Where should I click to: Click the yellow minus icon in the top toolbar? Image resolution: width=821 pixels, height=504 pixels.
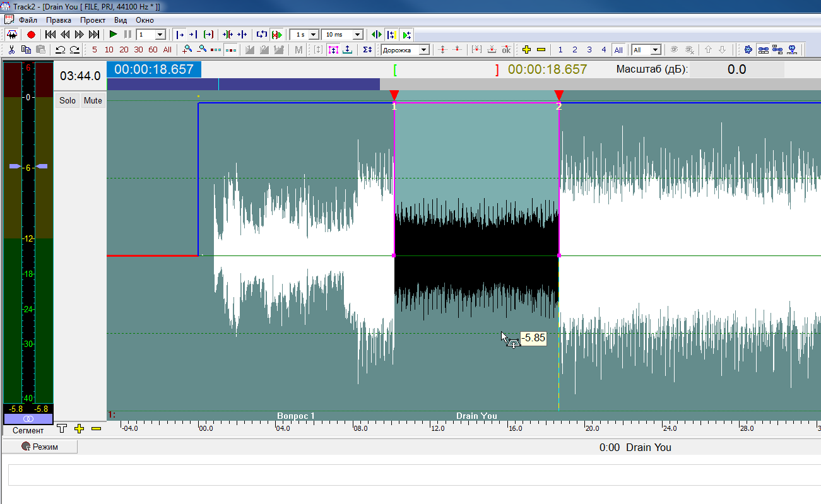pyautogui.click(x=541, y=50)
